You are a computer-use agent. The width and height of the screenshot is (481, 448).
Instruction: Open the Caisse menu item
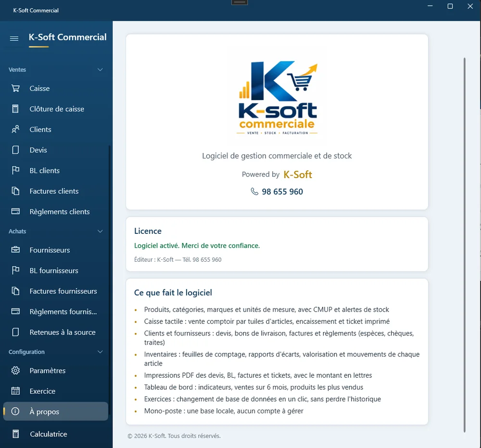(x=55, y=89)
